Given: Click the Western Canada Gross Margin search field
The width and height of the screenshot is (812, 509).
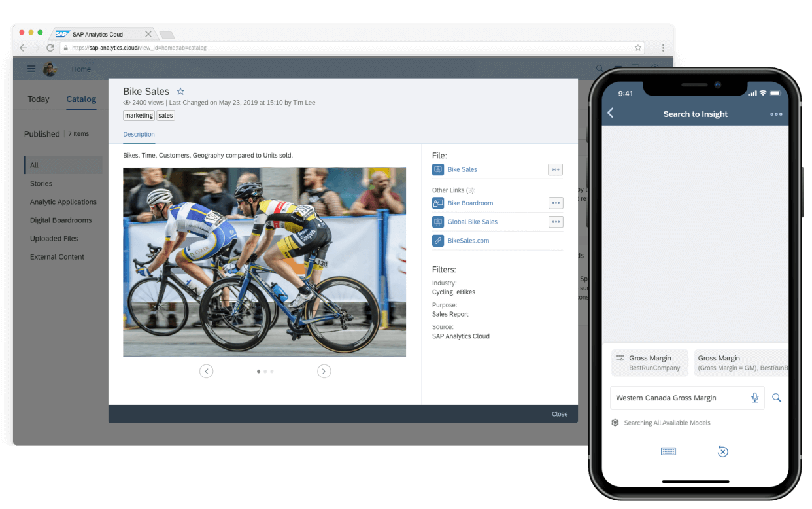Looking at the screenshot, I should (687, 398).
